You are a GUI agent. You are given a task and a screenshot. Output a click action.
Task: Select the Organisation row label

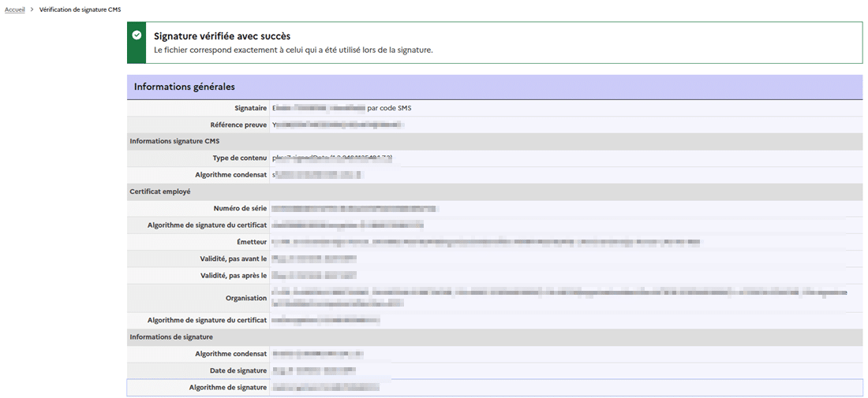click(x=246, y=298)
